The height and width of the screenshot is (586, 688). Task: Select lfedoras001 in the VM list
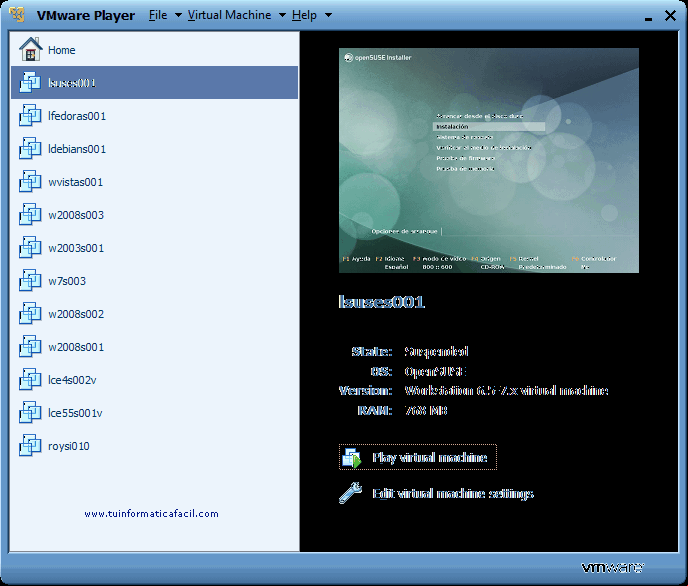point(154,116)
